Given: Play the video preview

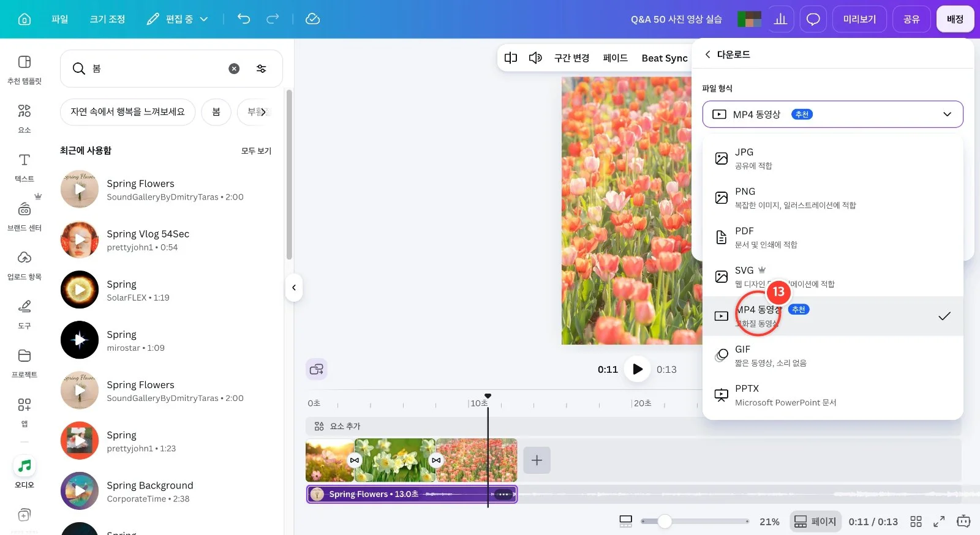Looking at the screenshot, I should click(638, 369).
